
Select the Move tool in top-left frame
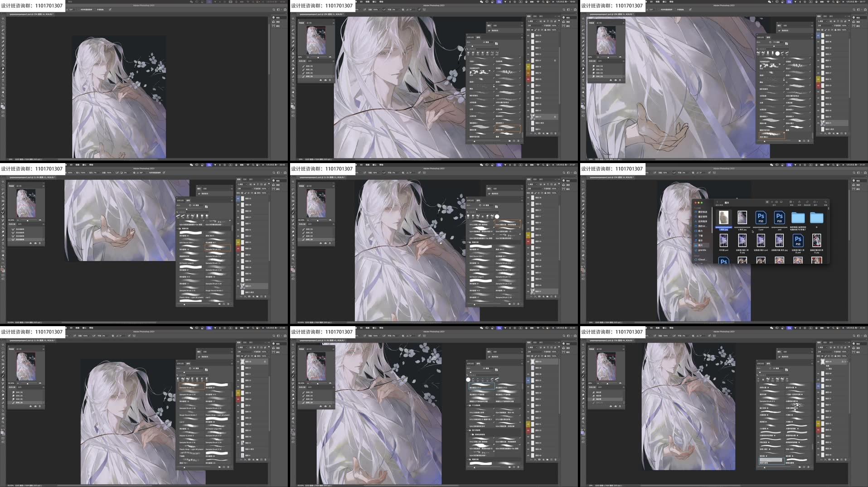[3, 19]
